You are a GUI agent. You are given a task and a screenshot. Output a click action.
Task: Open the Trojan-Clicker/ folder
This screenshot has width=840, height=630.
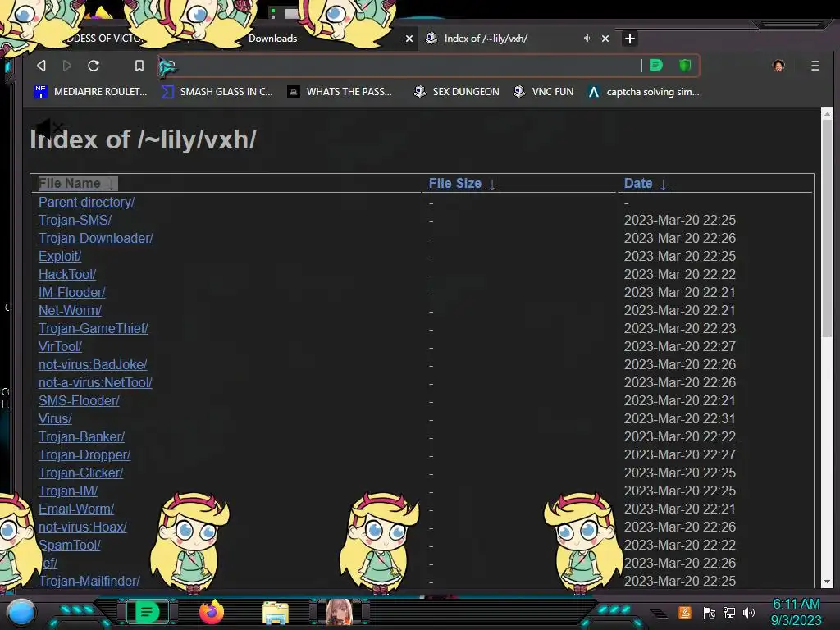pyautogui.click(x=81, y=472)
